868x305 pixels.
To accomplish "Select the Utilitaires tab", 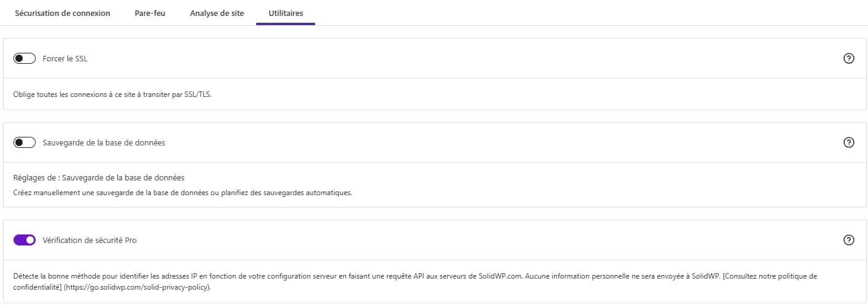I will click(286, 13).
